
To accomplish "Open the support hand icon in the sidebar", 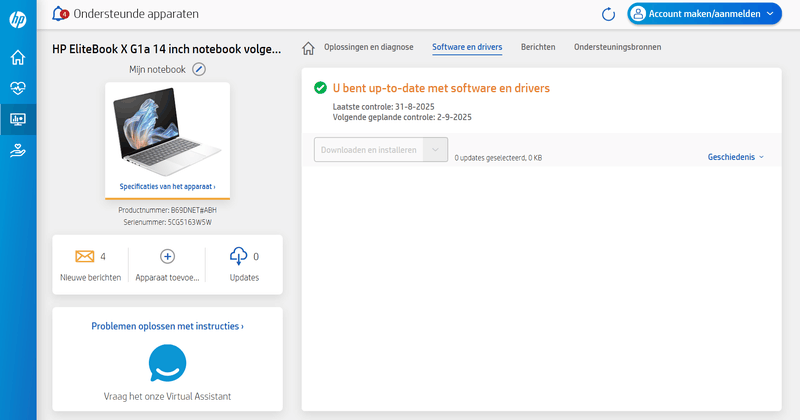I will (18, 151).
